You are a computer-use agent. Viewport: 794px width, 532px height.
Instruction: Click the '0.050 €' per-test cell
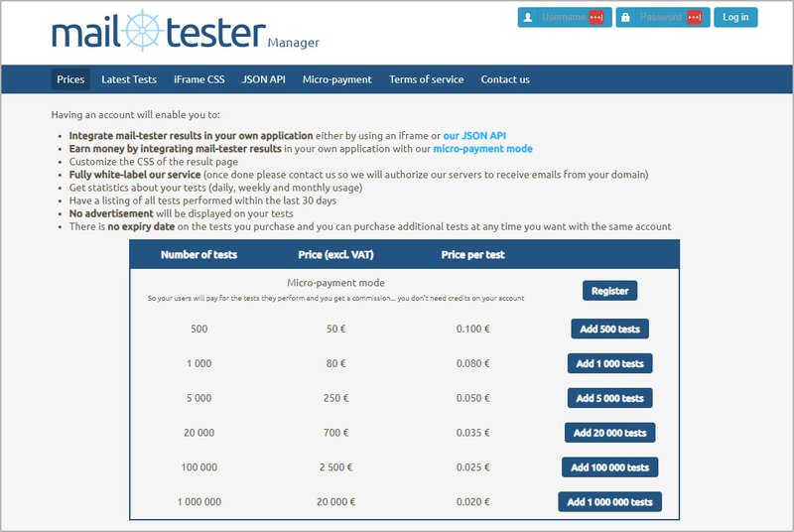point(473,398)
